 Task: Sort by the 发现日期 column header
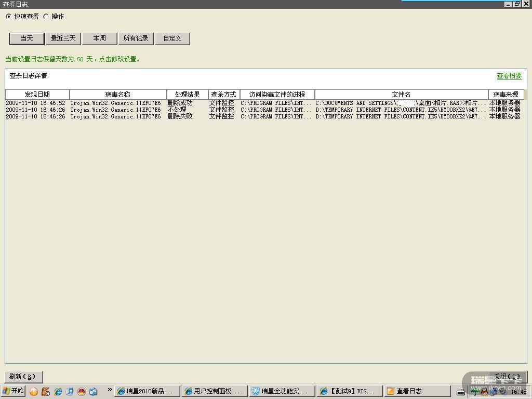[37, 95]
